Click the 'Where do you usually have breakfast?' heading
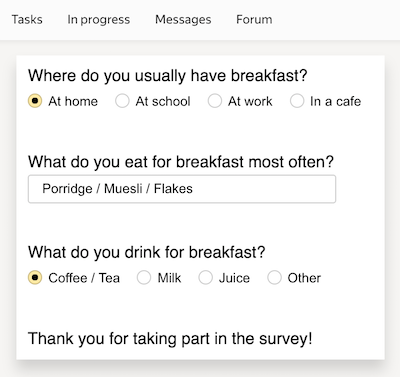Viewport: 400px width, 377px height. 167,76
